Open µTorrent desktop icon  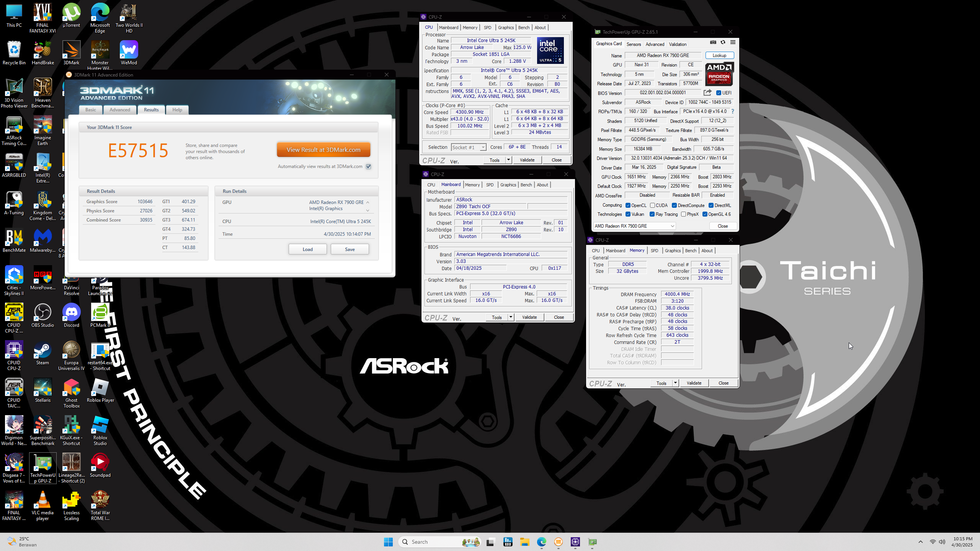click(x=71, y=16)
